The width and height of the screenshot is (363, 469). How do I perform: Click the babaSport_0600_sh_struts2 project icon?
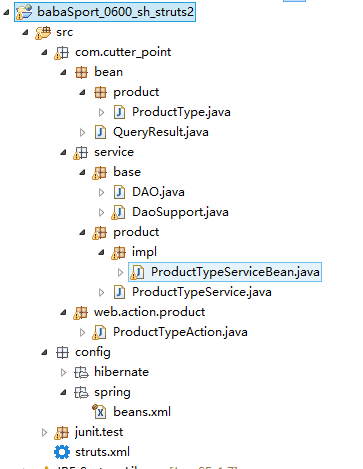click(x=25, y=12)
